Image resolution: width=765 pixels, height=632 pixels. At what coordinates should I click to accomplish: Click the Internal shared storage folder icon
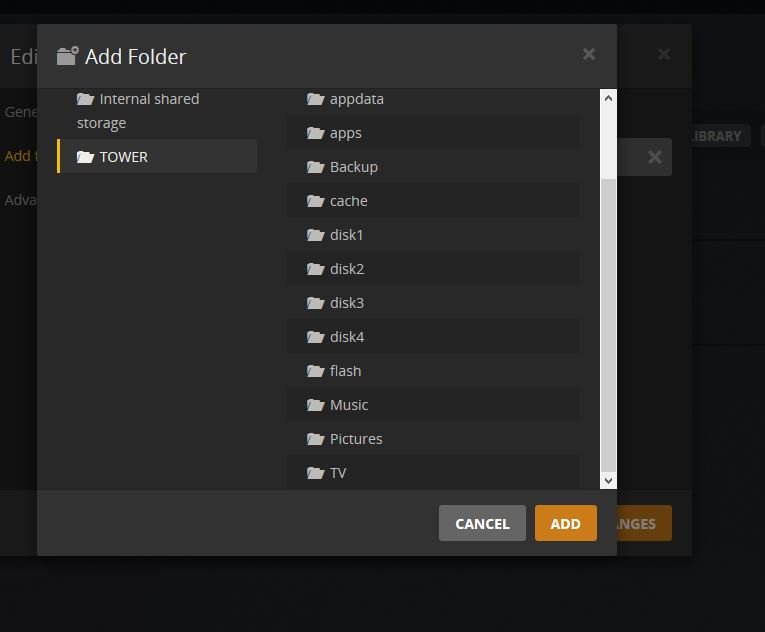pos(85,99)
